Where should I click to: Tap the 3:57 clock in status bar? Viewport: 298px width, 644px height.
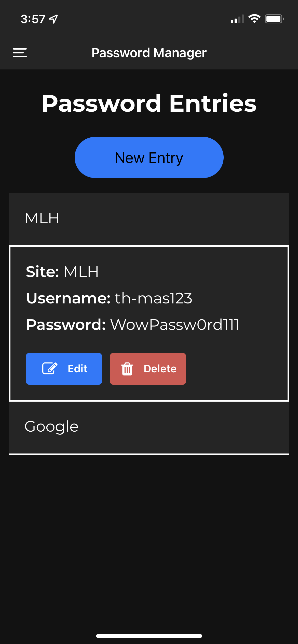click(x=33, y=19)
